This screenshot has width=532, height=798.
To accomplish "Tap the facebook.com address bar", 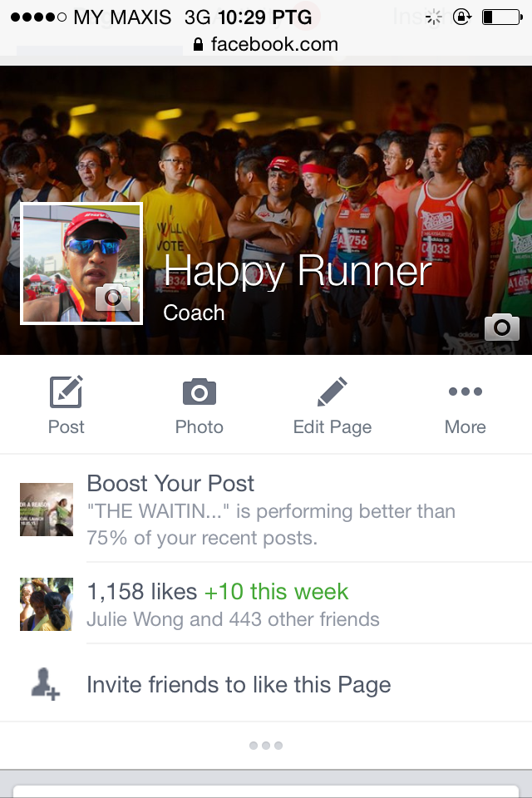I will tap(266, 44).
